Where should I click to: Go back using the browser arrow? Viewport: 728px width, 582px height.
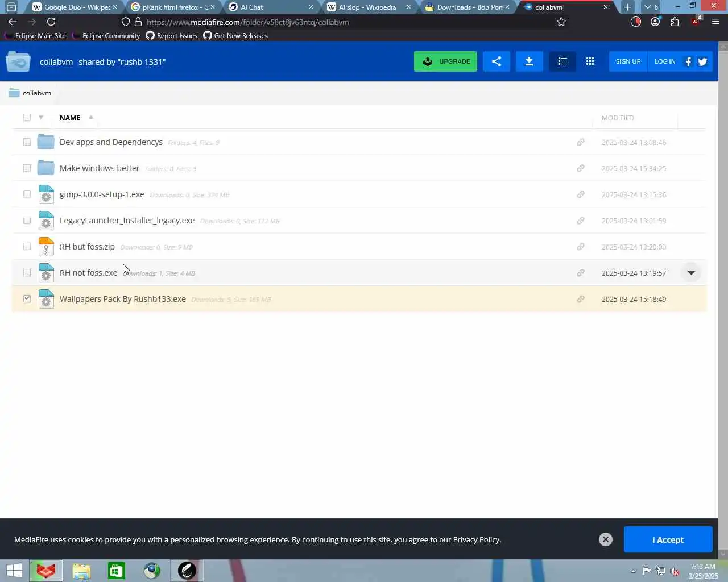pyautogui.click(x=13, y=22)
